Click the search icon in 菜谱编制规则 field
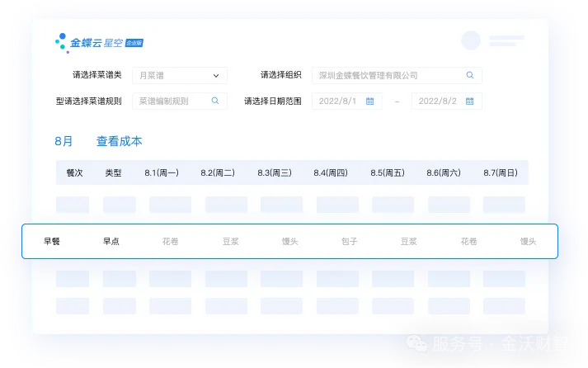 point(215,101)
